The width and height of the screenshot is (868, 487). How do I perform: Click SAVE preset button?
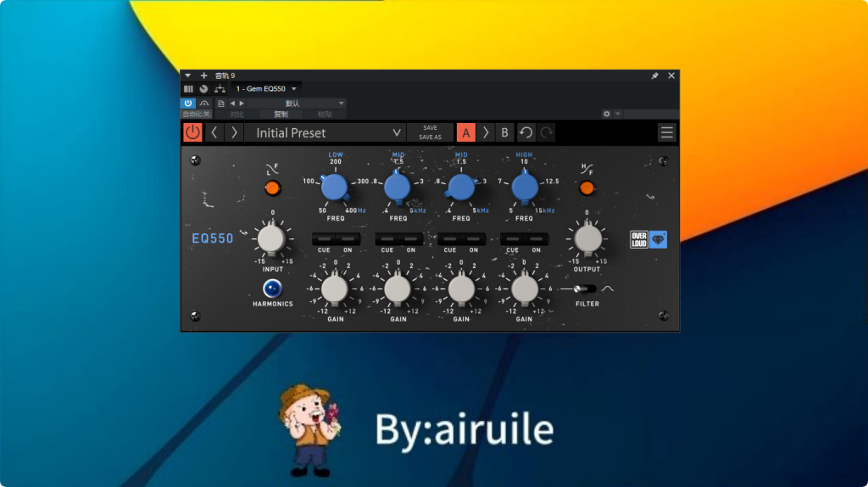tap(430, 128)
